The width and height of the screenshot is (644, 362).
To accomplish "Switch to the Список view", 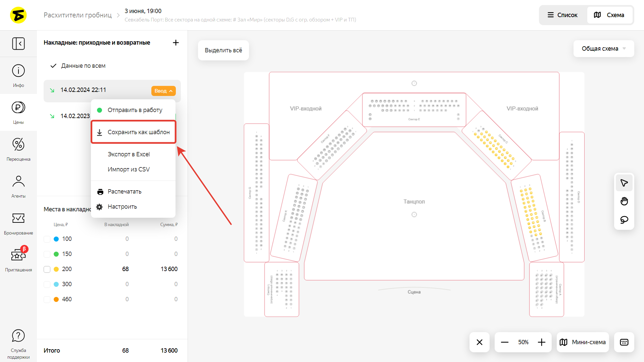I will coord(563,15).
